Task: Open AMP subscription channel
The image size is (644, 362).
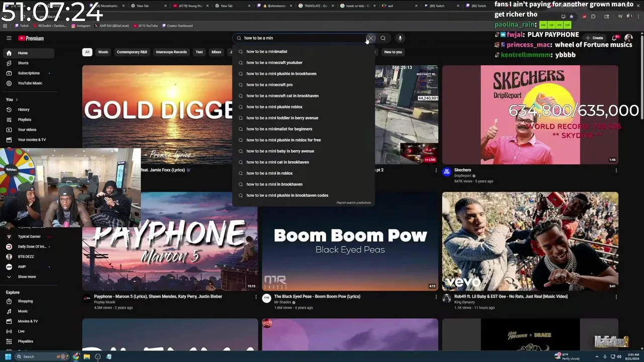Action: tap(28, 266)
